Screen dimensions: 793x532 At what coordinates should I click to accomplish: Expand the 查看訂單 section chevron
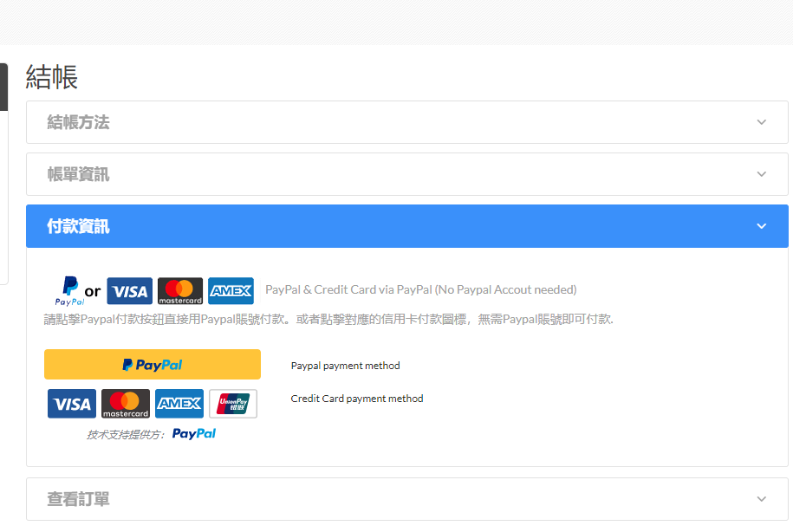pyautogui.click(x=761, y=499)
